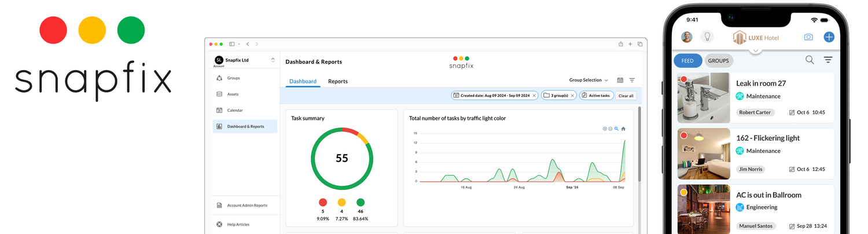This screenshot has height=234, width=868.
Task: Open the 162 - Flickering light thumbnail
Action: pyautogui.click(x=704, y=153)
